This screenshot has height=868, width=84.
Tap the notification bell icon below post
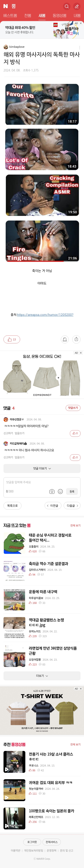65,339
